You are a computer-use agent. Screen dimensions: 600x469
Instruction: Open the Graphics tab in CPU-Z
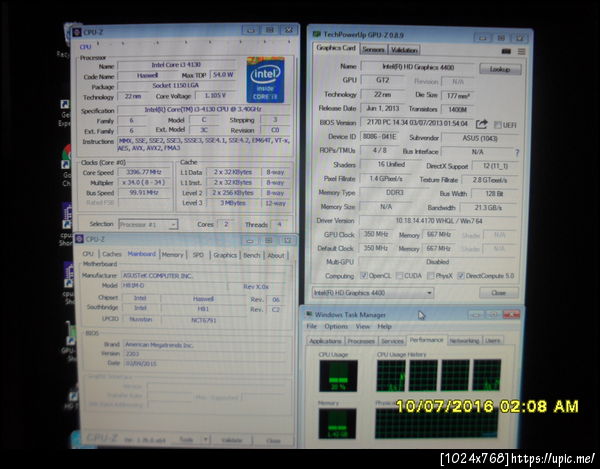point(225,255)
